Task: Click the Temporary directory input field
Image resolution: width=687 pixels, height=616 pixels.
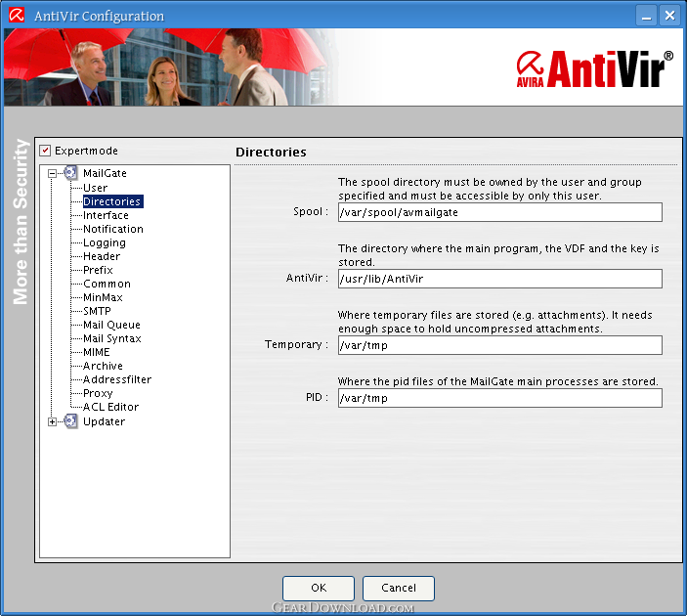Action: (x=500, y=345)
